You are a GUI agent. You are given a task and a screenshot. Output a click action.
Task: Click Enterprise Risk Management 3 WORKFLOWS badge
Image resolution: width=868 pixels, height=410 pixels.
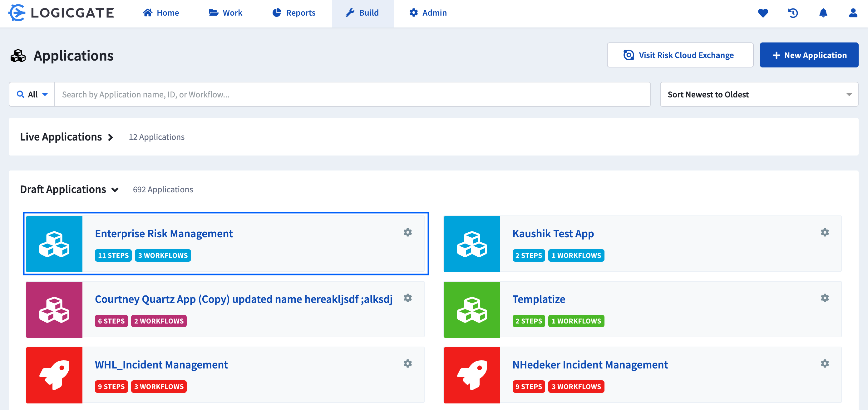163,255
